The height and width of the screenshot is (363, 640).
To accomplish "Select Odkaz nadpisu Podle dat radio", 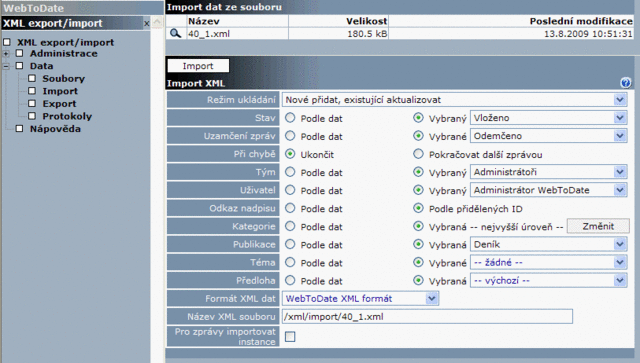I will pyautogui.click(x=290, y=208).
